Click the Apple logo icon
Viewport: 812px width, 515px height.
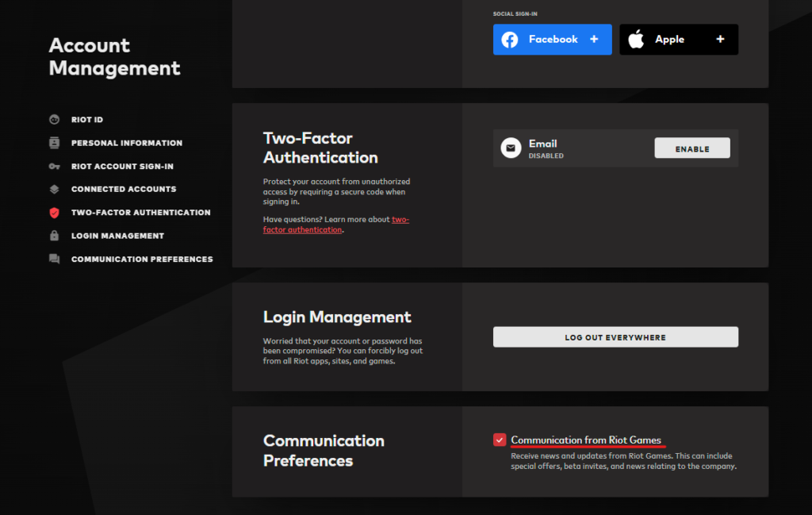[x=636, y=40]
